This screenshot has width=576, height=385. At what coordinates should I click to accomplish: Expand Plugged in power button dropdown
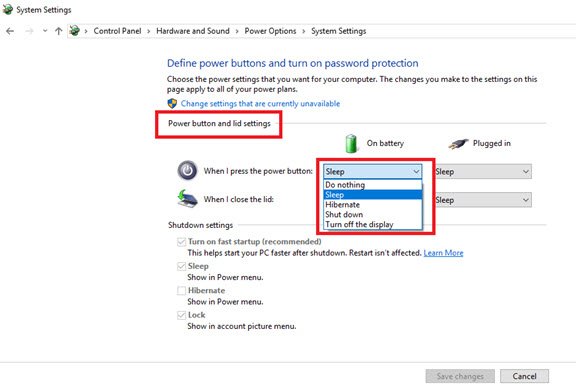(x=483, y=172)
